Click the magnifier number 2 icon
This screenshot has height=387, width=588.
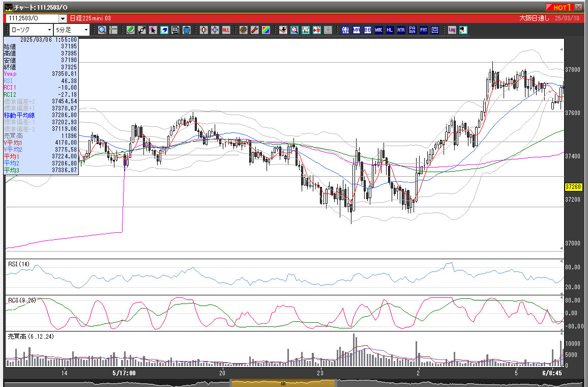point(295,30)
